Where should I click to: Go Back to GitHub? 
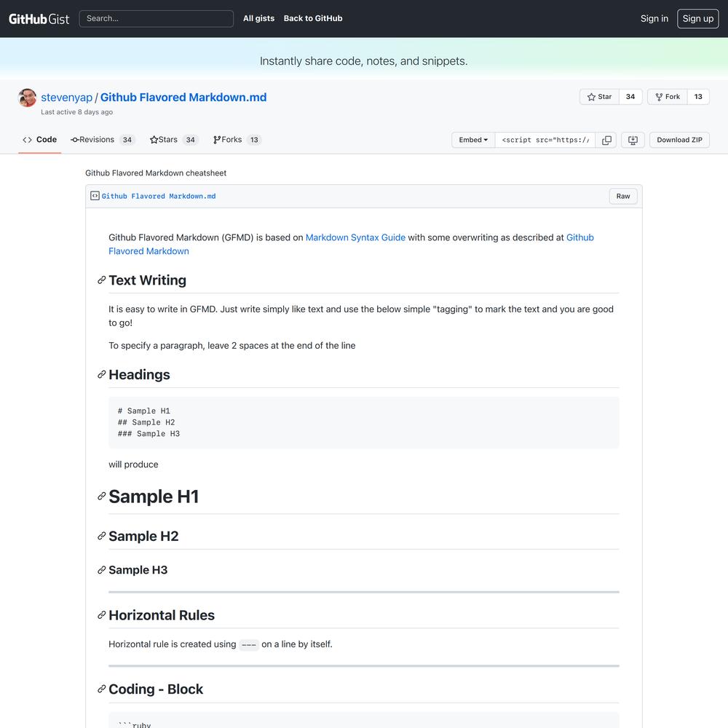[313, 19]
